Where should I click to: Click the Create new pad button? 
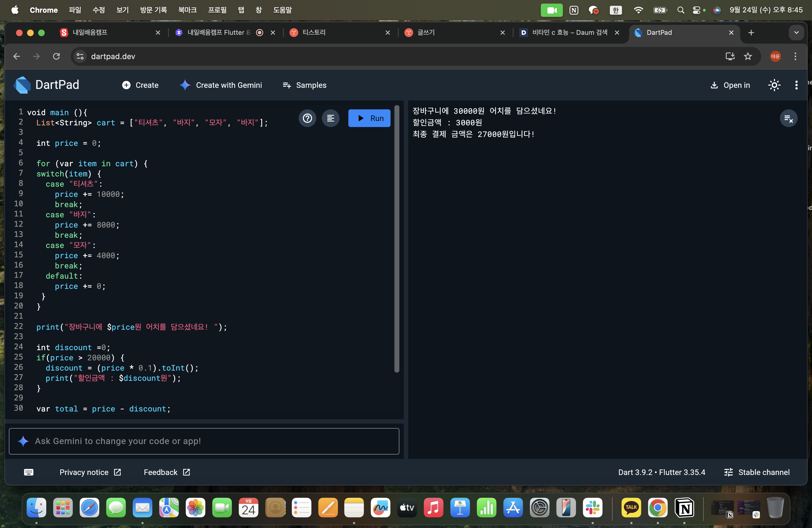(x=140, y=85)
